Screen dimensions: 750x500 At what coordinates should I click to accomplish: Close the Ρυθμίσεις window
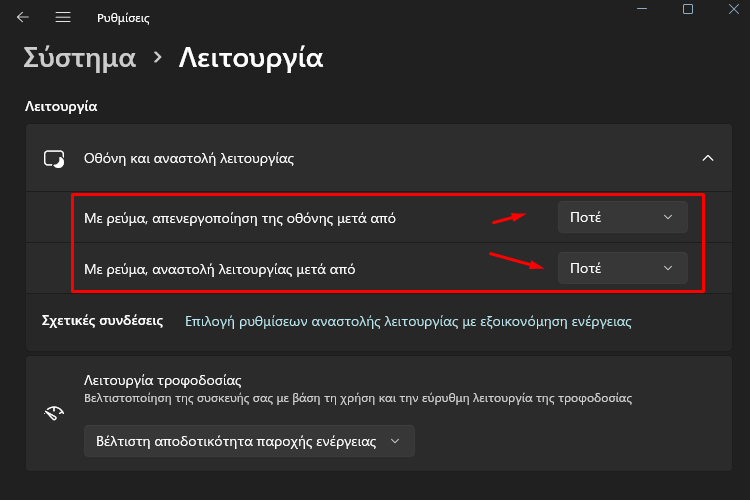(734, 9)
